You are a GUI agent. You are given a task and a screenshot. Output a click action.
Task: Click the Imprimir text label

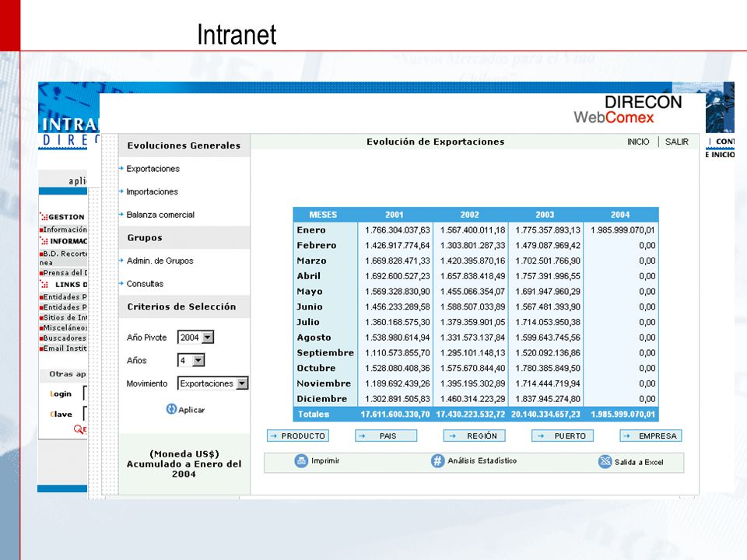pos(325,461)
